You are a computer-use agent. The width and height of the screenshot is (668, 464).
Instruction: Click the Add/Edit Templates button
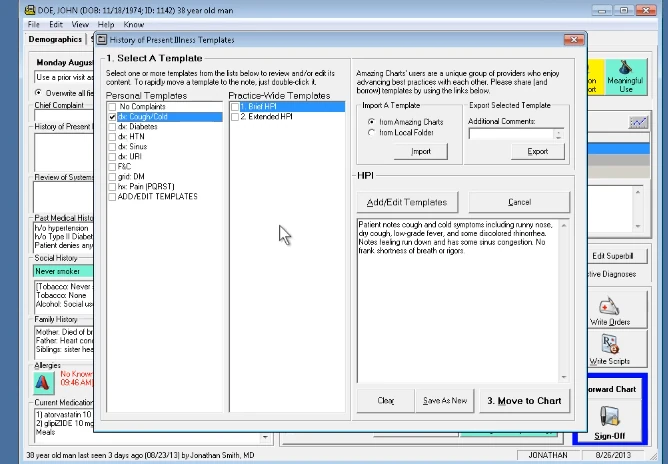coord(407,202)
